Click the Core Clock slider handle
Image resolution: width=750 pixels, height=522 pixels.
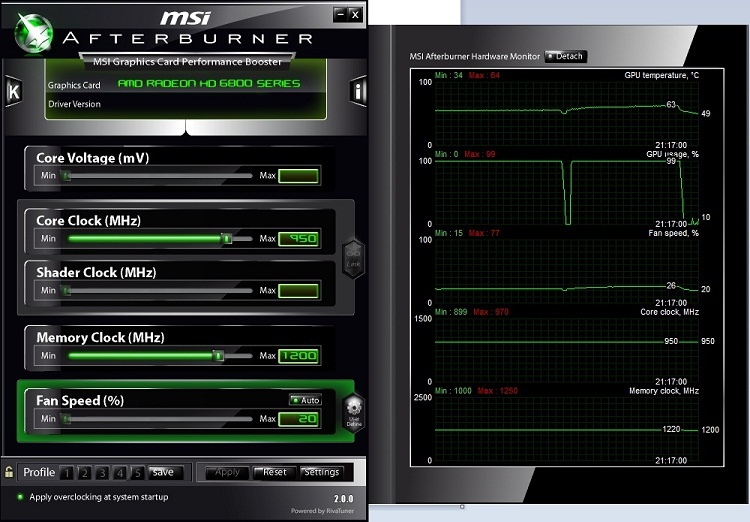coord(227,238)
